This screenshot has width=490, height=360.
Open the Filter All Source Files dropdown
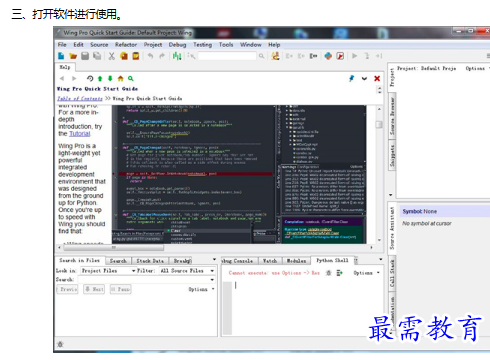(187, 271)
